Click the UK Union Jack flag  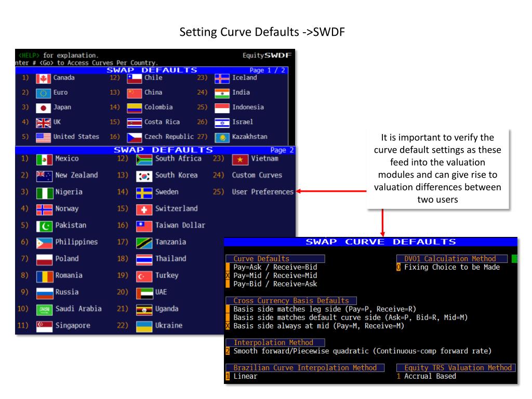tap(44, 123)
